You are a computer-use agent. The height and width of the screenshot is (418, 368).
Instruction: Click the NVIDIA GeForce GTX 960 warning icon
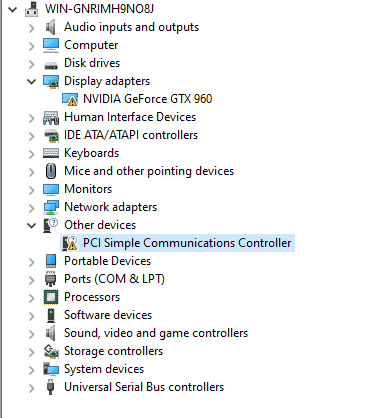(x=70, y=99)
